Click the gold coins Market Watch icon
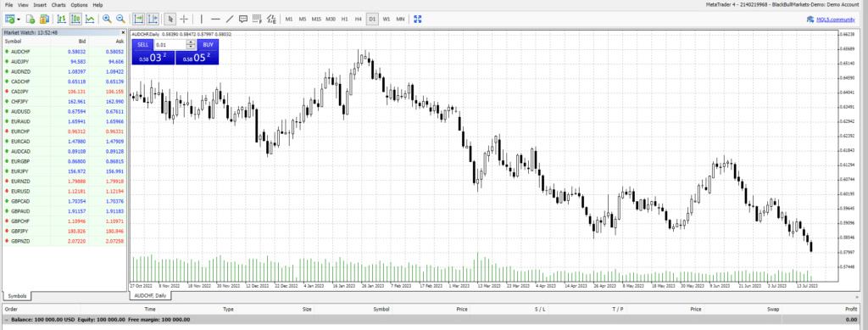The image size is (868, 330). click(x=44, y=19)
